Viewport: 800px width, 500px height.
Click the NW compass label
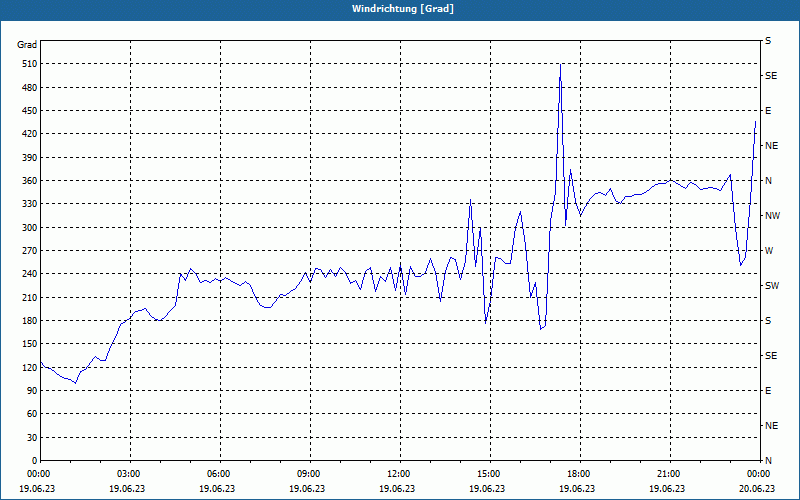pyautogui.click(x=772, y=216)
